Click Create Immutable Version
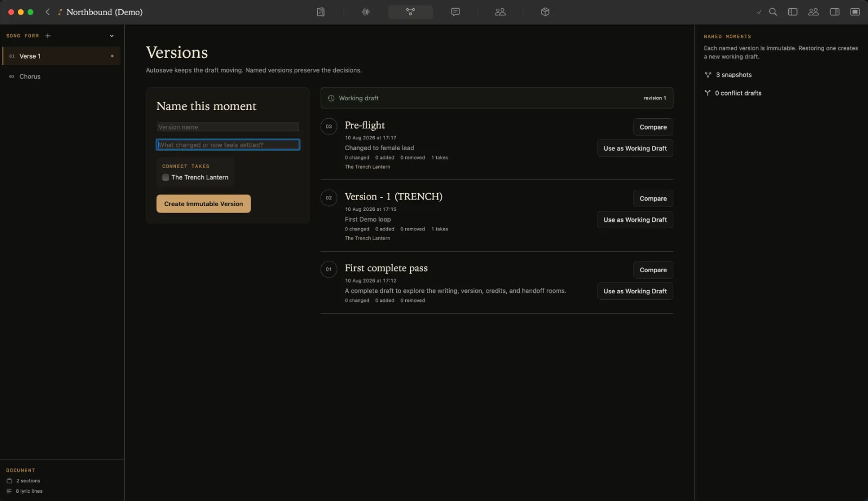 point(203,204)
